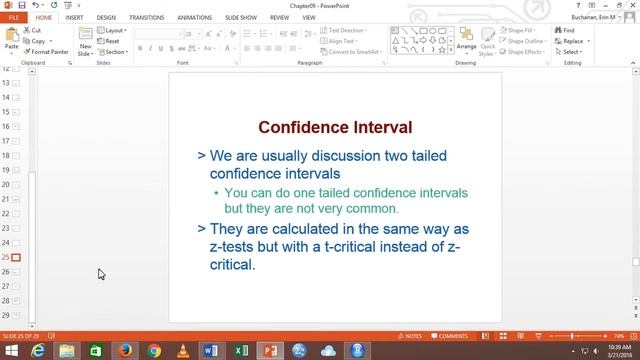640x360 pixels.
Task: Open the Copy dropdown arrow
Action: [x=51, y=41]
